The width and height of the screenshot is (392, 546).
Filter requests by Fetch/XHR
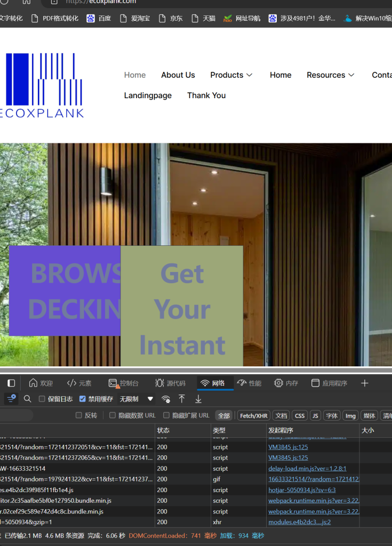253,415
